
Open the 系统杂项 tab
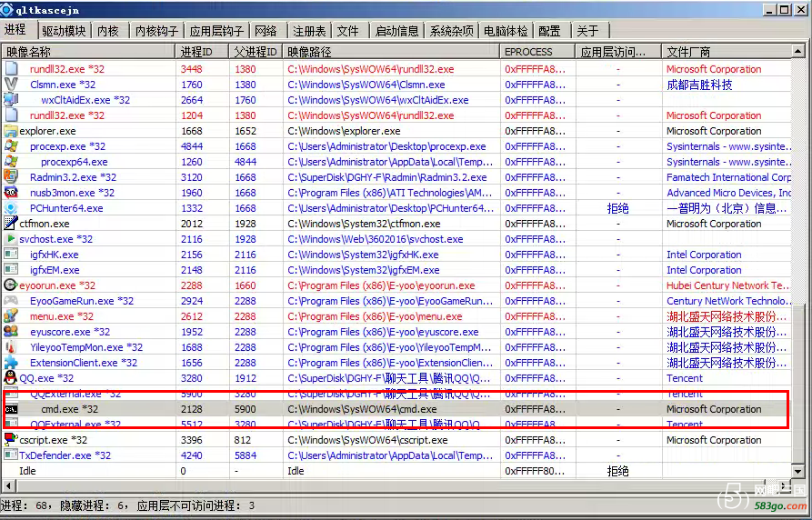452,31
